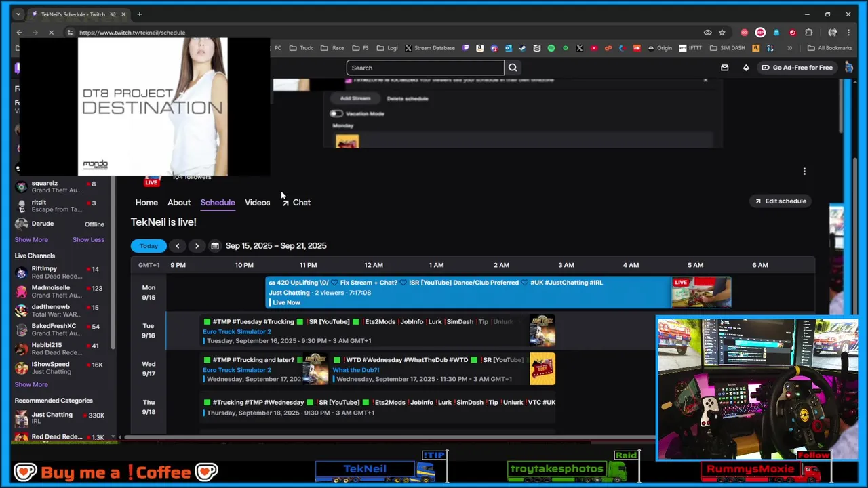Open the iRace bookmarks folder
868x488 pixels.
[332, 48]
